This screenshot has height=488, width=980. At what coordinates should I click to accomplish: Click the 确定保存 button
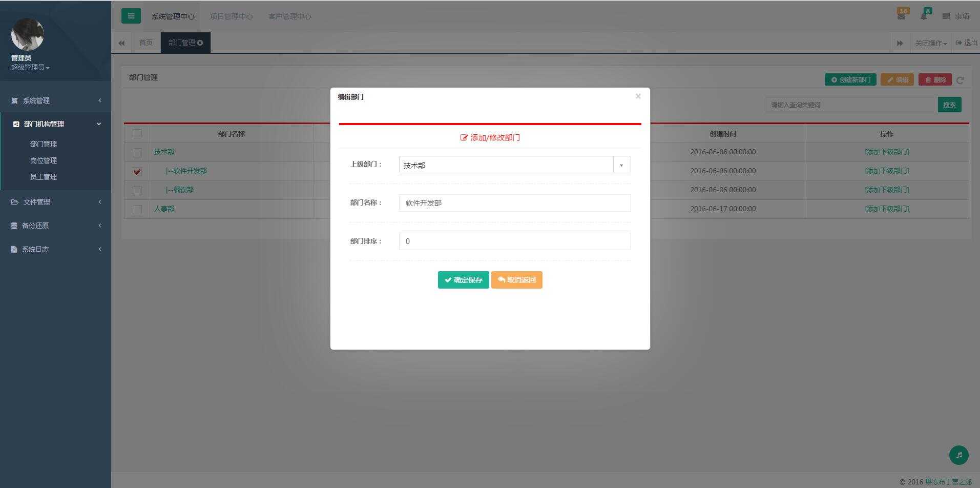[x=464, y=280]
